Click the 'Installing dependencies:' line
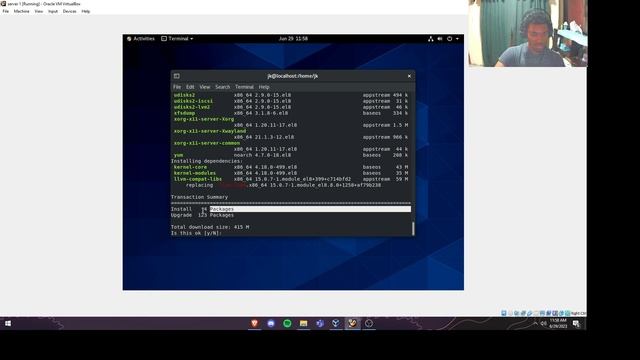Image resolution: width=640 pixels, height=360 pixels. click(207, 161)
